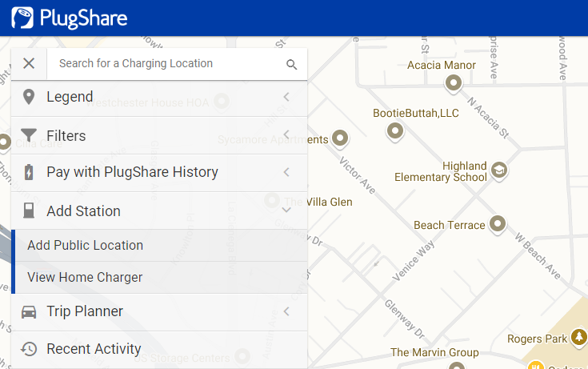Expand Pay with PlugShare History chevron
588x369 pixels.
286,172
